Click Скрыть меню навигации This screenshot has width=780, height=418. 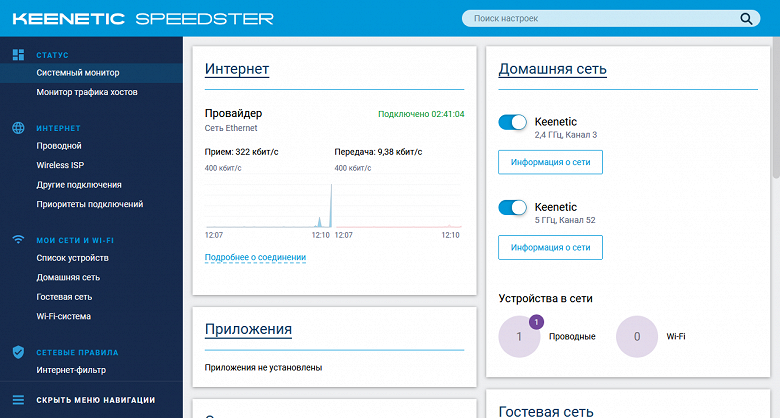tap(96, 400)
